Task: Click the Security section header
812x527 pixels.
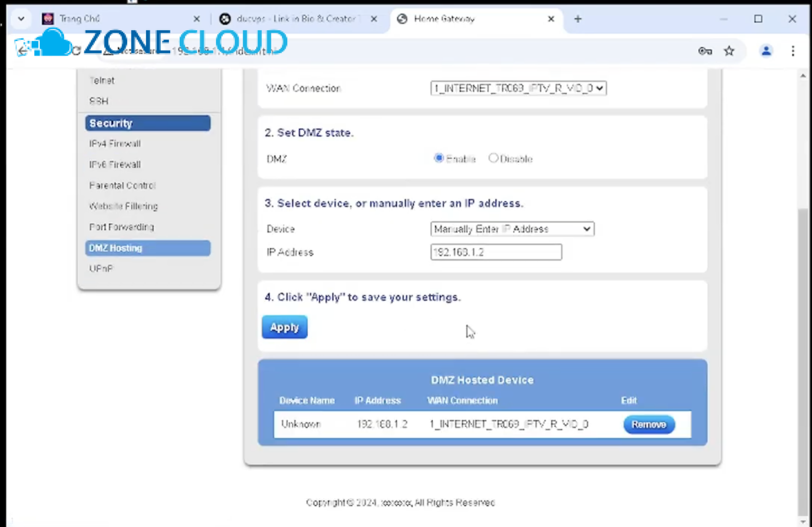Action: point(148,123)
